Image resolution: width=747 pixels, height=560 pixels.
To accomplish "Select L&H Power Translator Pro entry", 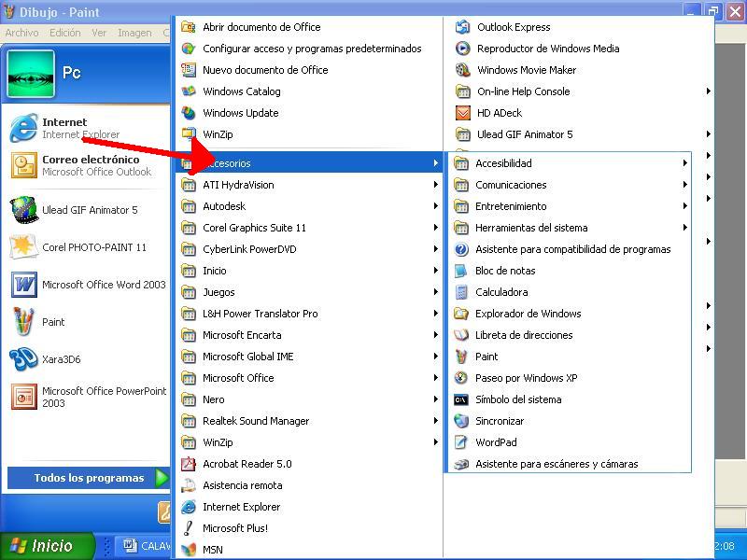I will point(309,314).
